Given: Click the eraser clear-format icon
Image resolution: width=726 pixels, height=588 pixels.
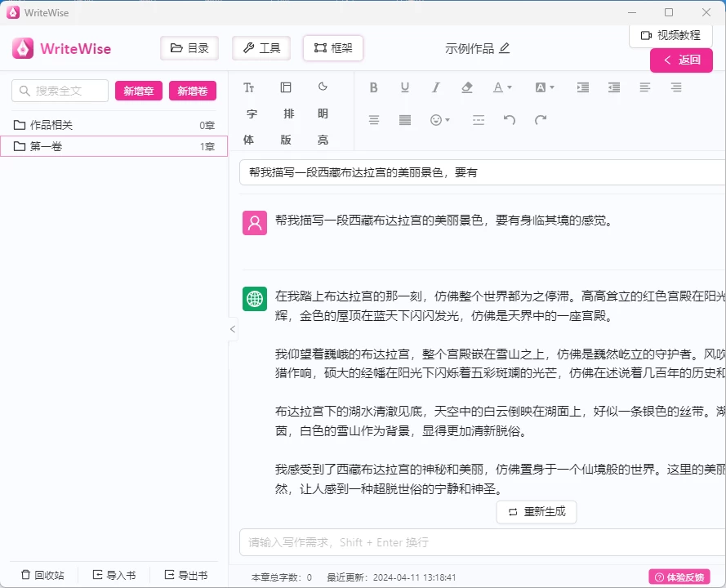Looking at the screenshot, I should coord(467,87).
